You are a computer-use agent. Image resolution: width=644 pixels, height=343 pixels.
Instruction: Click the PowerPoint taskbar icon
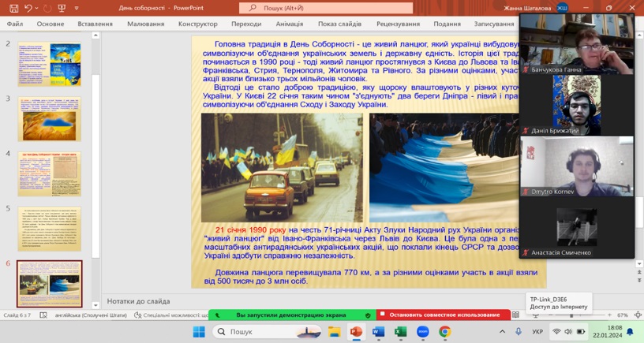click(x=356, y=331)
